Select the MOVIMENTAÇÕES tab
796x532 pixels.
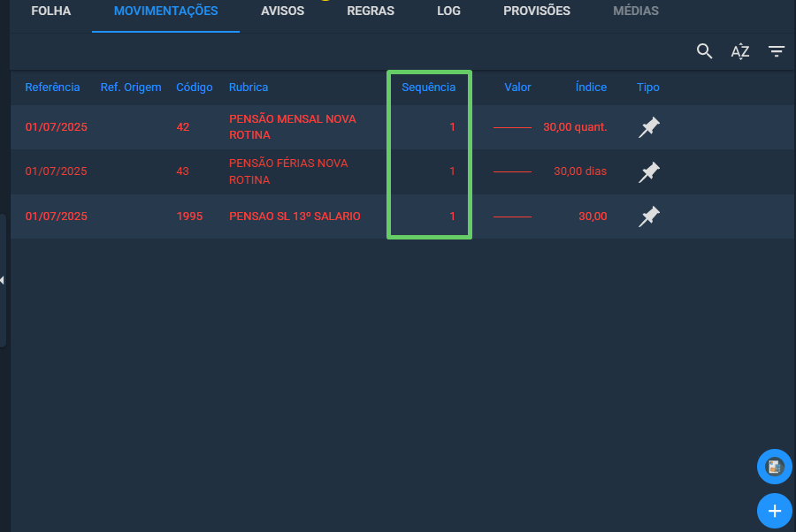pos(166,11)
